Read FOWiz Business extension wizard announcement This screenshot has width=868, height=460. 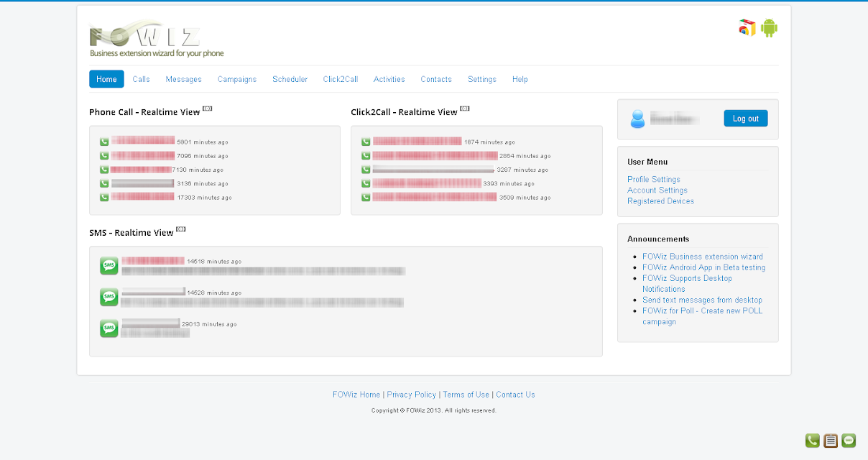pos(703,257)
